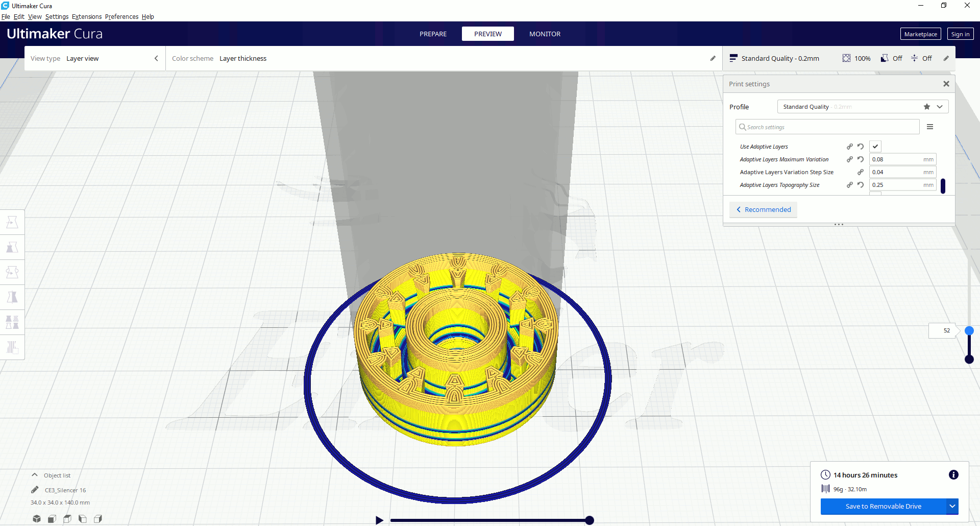980x526 pixels.
Task: Click the layer number 52 field
Action: [943, 330]
